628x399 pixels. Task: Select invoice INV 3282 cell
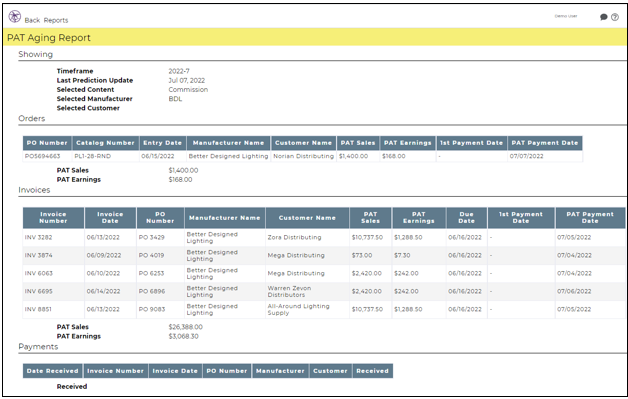(x=53, y=237)
